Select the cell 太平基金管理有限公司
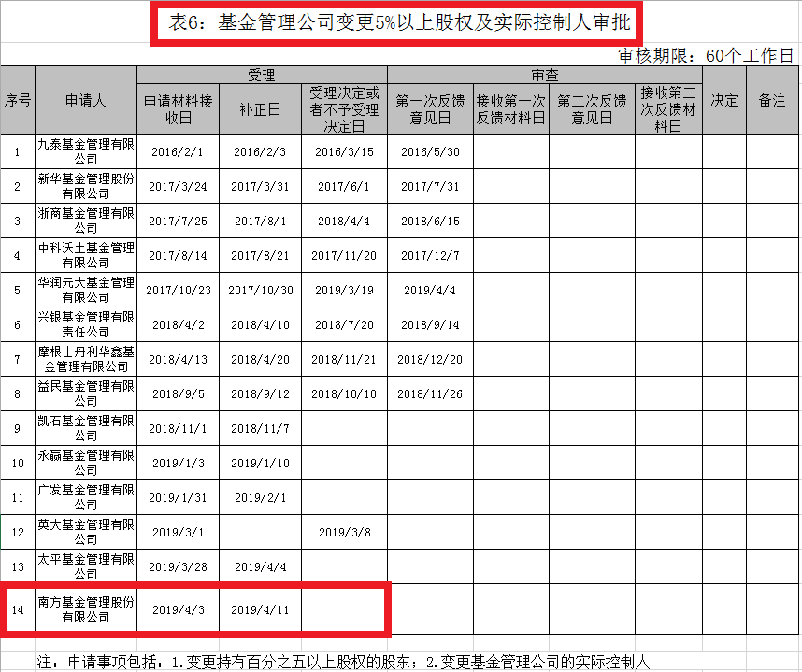The height and width of the screenshot is (672, 802). [86, 566]
